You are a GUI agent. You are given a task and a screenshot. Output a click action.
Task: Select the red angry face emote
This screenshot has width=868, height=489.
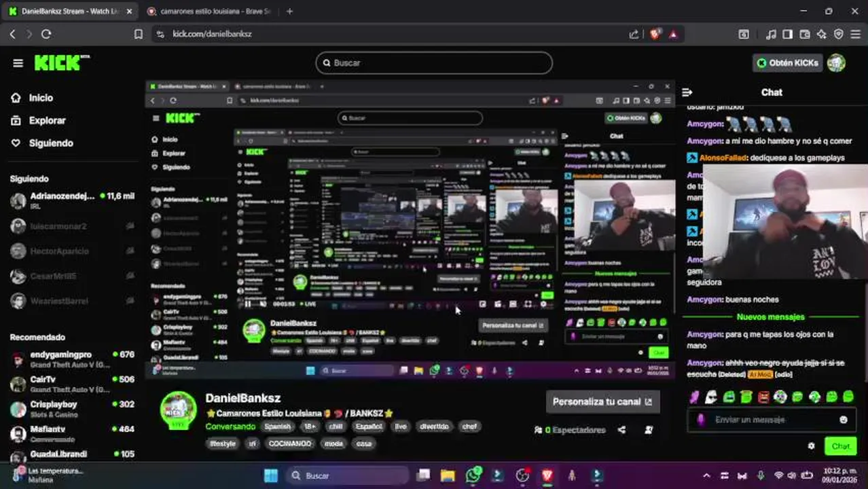pyautogui.click(x=763, y=397)
